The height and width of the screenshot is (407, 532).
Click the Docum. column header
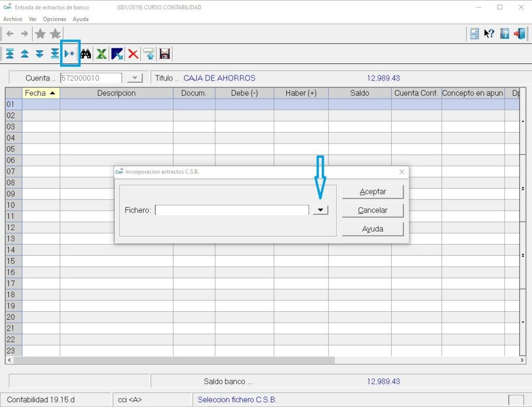coord(194,93)
